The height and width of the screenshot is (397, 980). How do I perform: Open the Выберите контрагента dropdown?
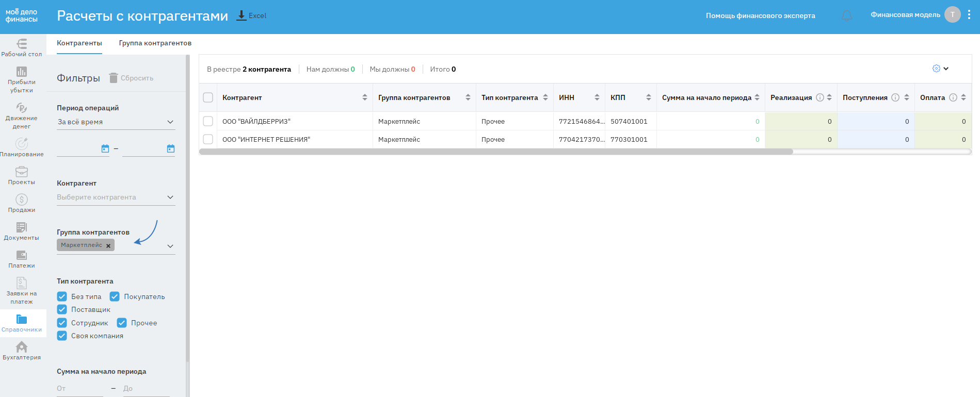coord(170,197)
